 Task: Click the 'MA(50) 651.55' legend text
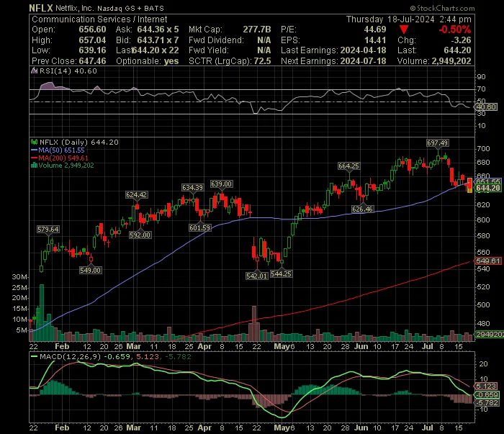(x=61, y=150)
